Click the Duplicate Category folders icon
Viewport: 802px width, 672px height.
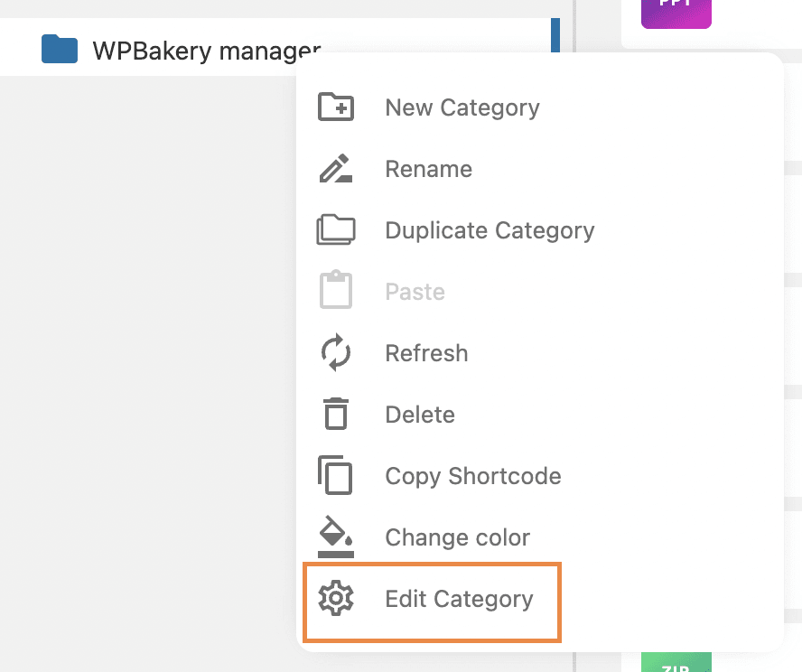336,230
